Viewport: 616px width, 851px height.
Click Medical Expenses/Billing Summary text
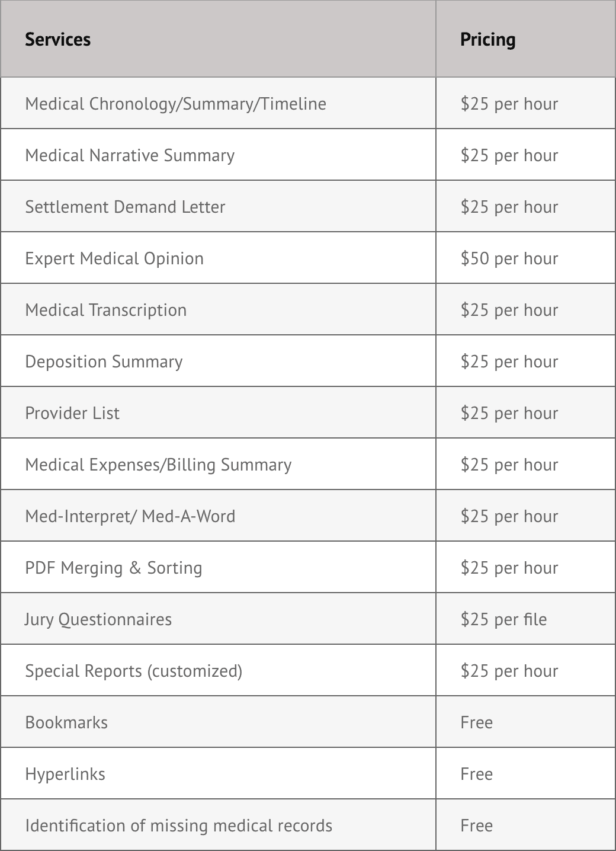pos(158,465)
